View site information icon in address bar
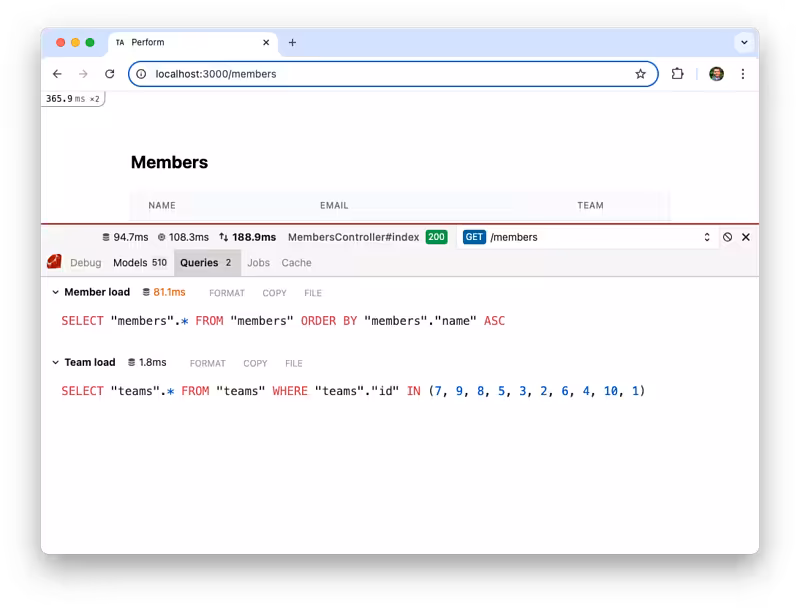Viewport: 800px width, 608px height. (x=141, y=74)
